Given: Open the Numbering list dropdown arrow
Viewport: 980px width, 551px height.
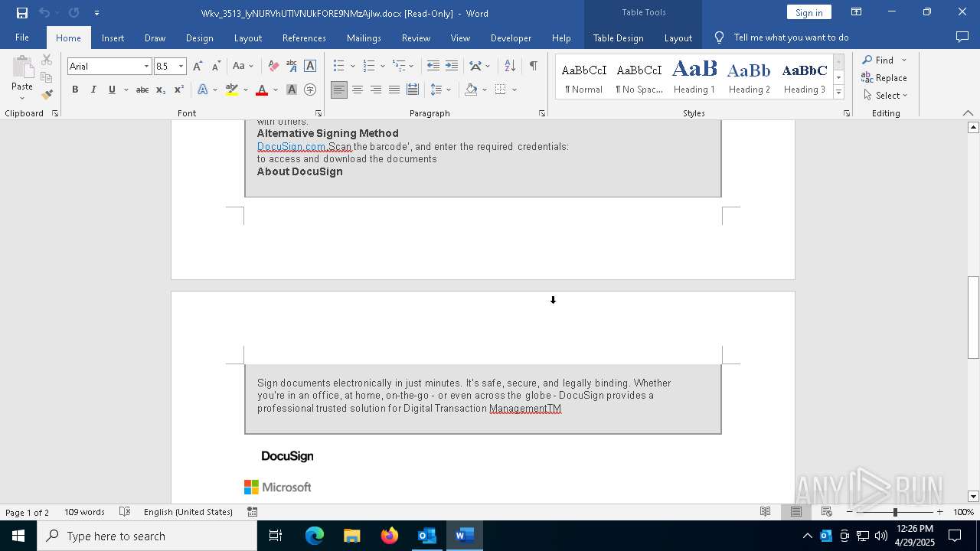Looking at the screenshot, I should [382, 67].
